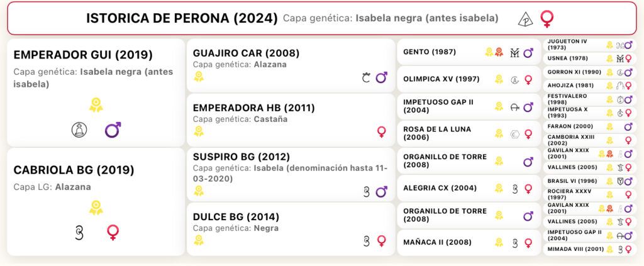Image resolution: width=644 pixels, height=266 pixels.
Task: Select OLIMPICA XV (1997) in pedigree
Action: pos(469,79)
